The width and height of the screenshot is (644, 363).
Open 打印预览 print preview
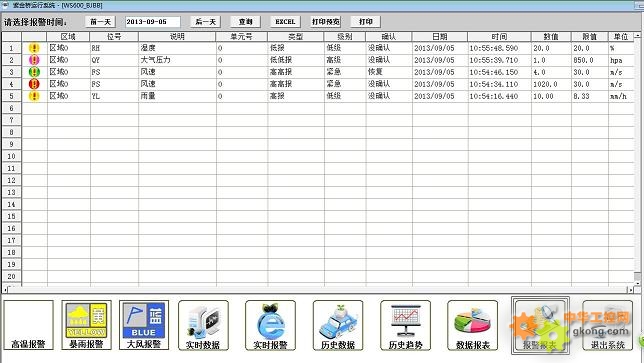325,22
